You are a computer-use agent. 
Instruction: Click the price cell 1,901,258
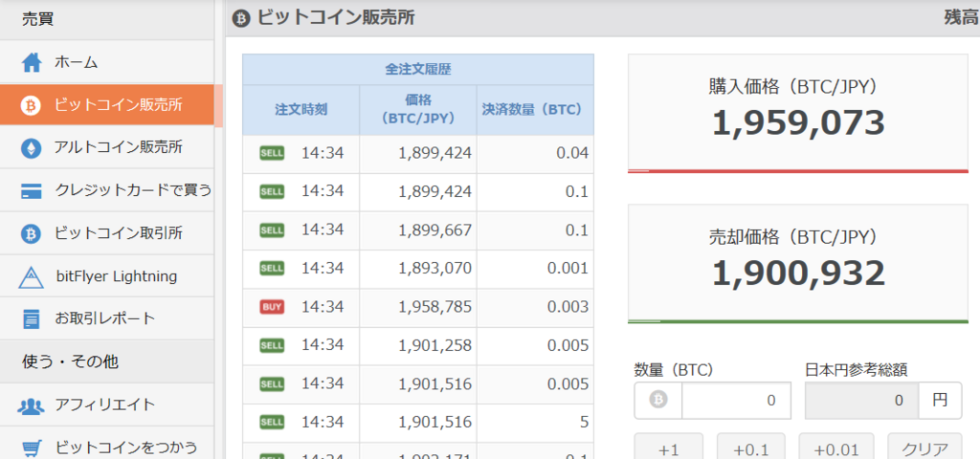point(417,345)
